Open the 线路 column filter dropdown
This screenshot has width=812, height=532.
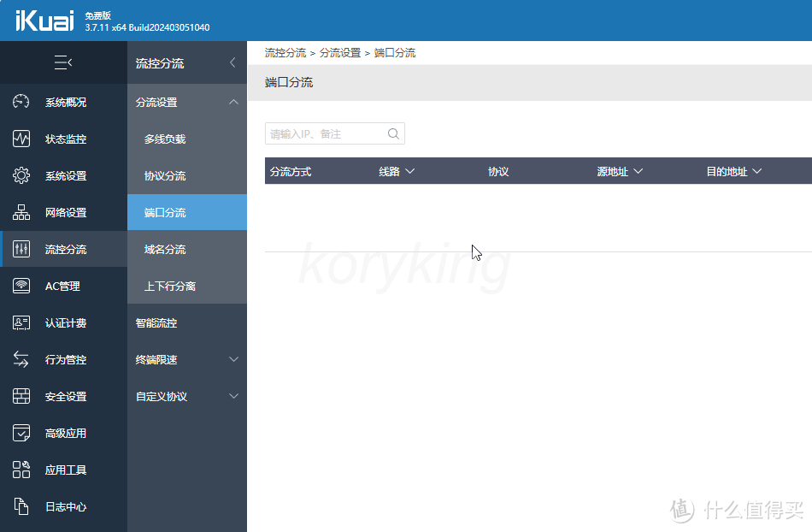pos(409,170)
